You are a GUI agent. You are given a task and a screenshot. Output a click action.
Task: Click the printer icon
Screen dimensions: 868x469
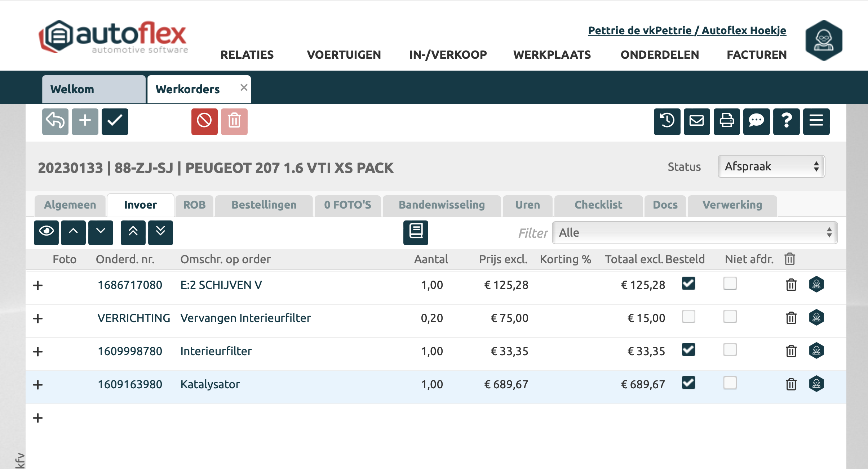point(726,121)
